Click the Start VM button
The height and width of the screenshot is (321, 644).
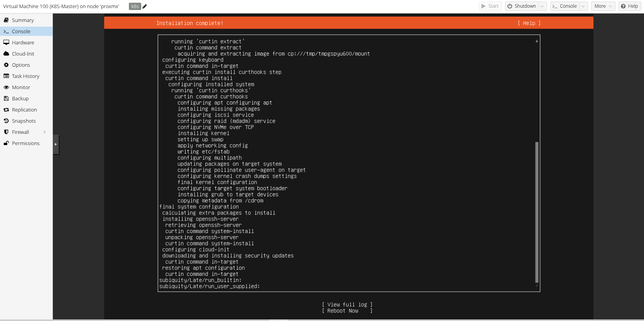click(490, 6)
